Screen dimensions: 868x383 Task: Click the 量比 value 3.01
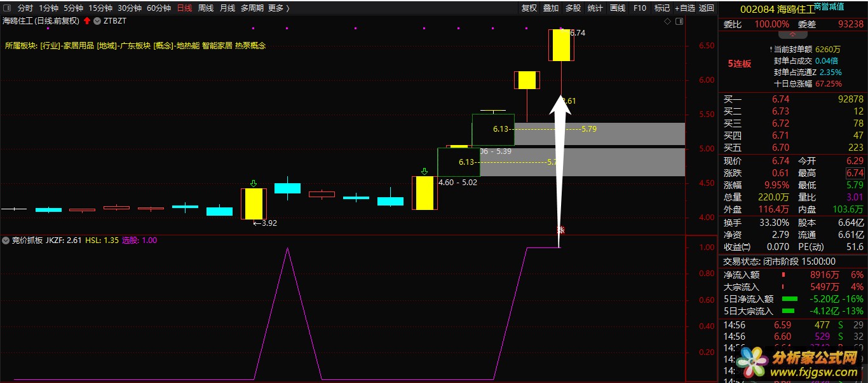[x=855, y=197]
